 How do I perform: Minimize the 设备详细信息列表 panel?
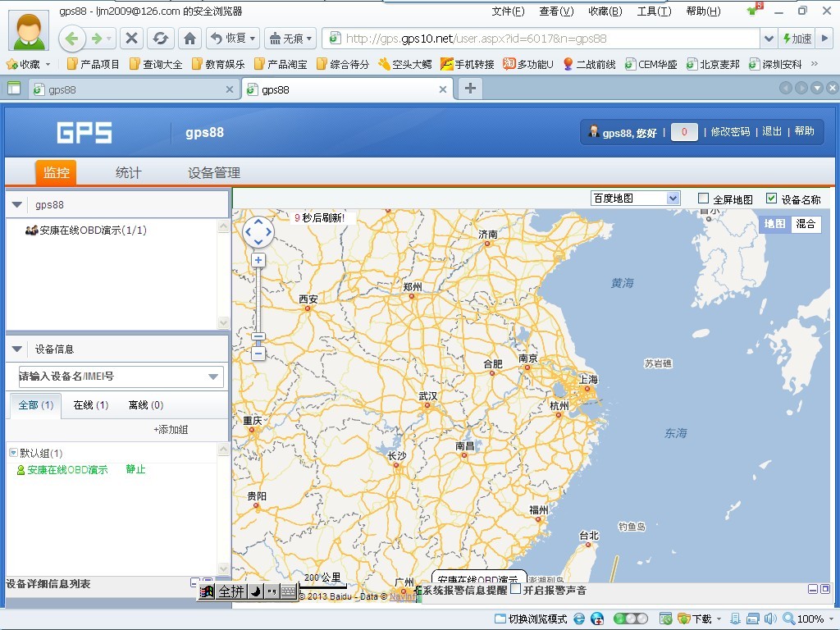[x=195, y=582]
